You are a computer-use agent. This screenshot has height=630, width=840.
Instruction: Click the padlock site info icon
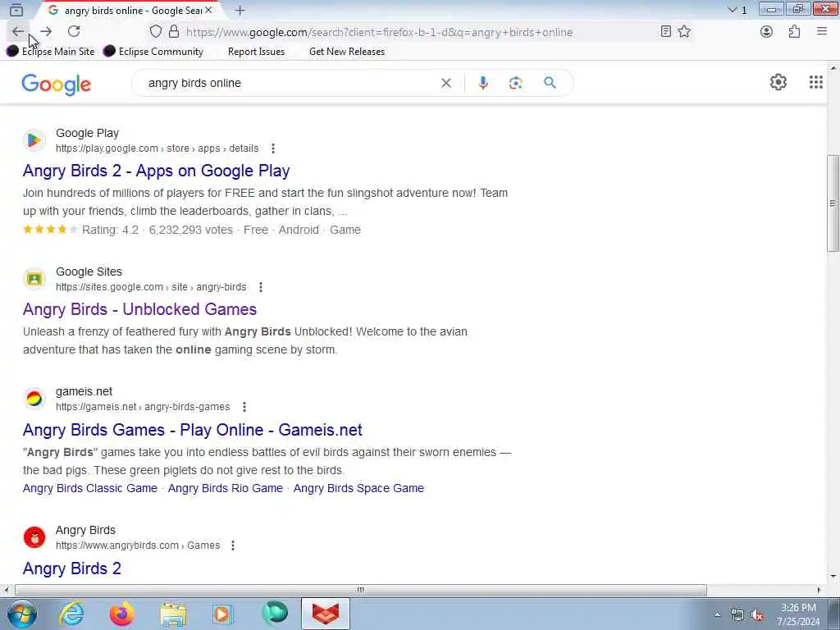(174, 32)
